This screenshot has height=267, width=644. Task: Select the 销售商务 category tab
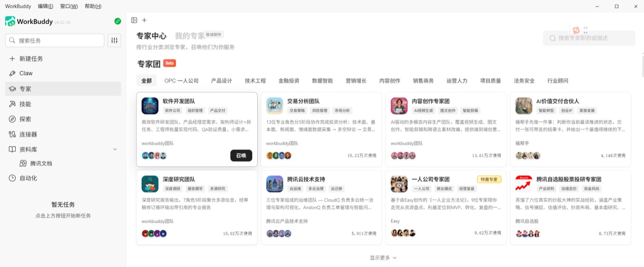pyautogui.click(x=423, y=81)
